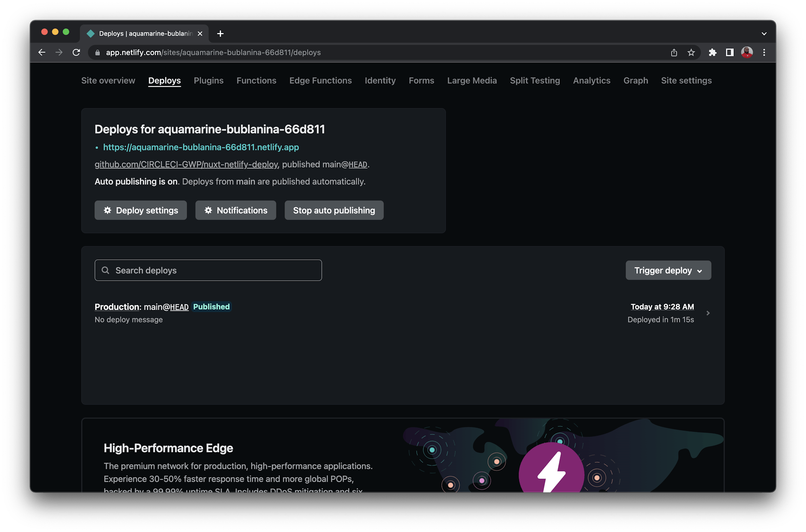This screenshot has width=806, height=532.
Task: Bookmark the page with the star icon
Action: (x=692, y=52)
